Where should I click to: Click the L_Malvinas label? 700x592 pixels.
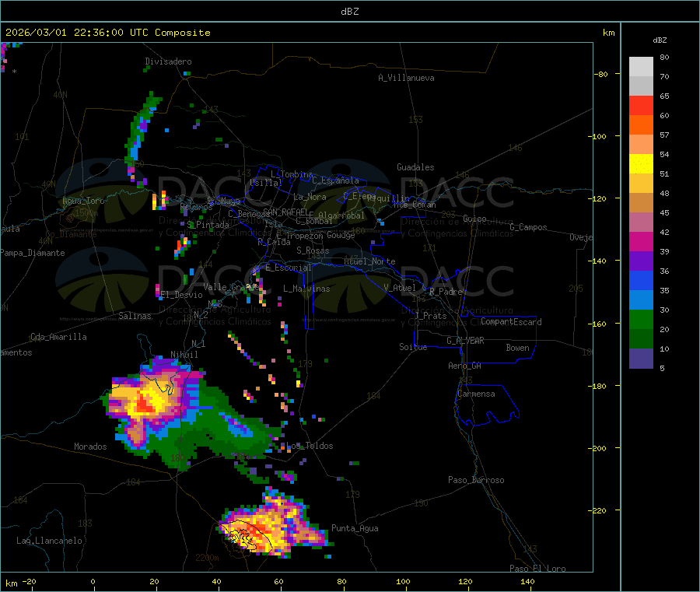pyautogui.click(x=306, y=289)
